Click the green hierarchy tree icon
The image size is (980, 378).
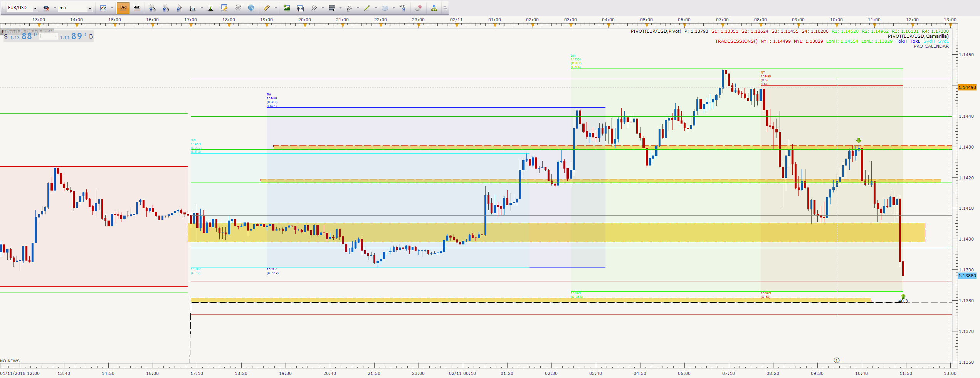[434, 8]
